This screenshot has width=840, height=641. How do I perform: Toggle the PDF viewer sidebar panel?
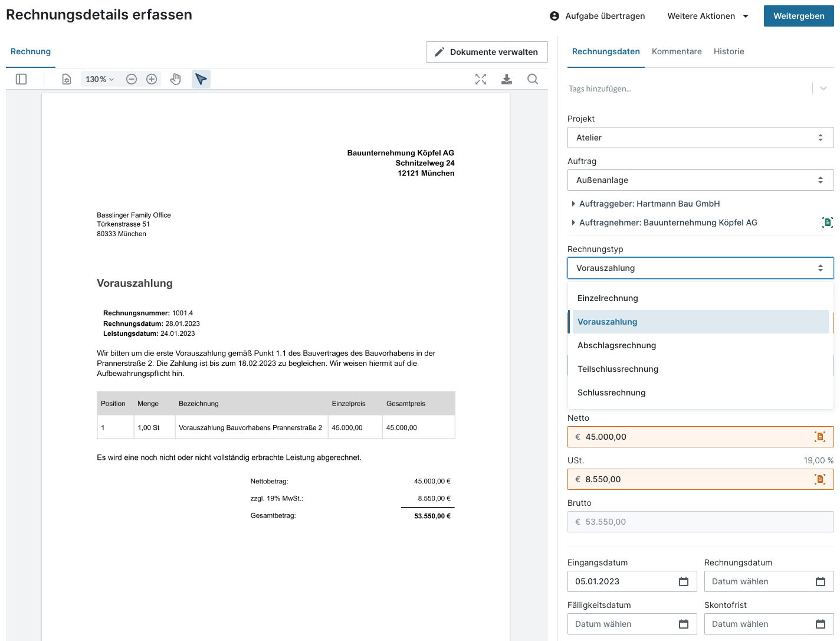pyautogui.click(x=21, y=79)
